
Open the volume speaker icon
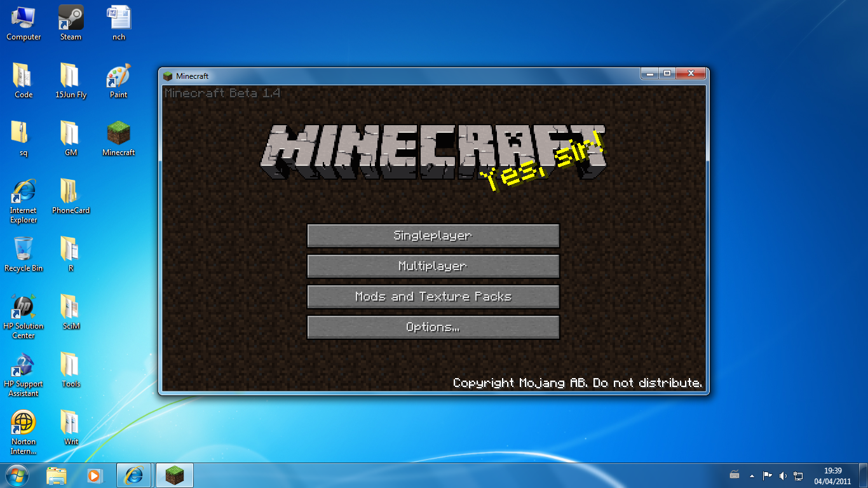coord(783,475)
